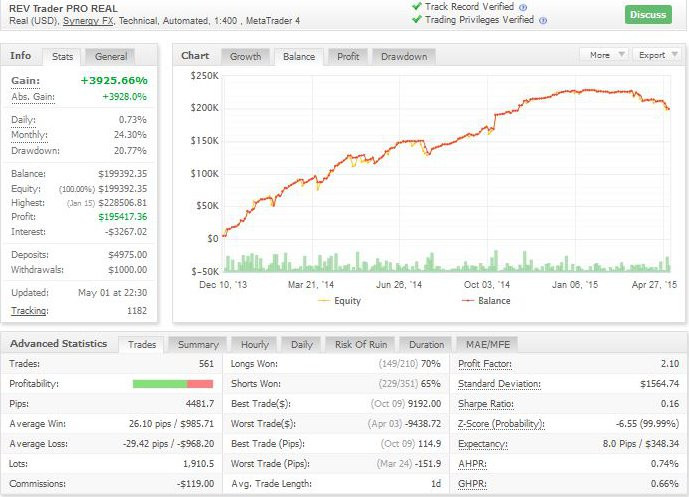Click the Track Record Verified green checkmark

click(417, 7)
